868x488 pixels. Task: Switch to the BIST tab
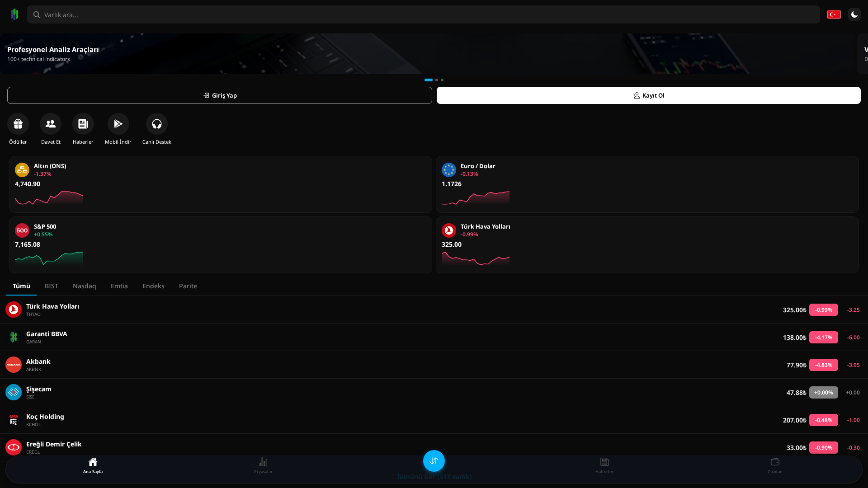point(52,286)
